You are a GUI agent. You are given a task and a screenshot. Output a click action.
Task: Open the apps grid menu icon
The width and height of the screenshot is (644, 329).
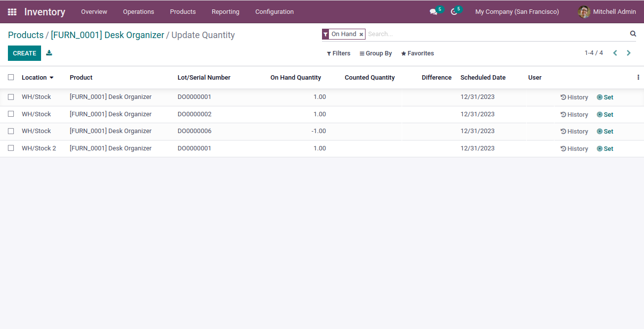point(12,12)
